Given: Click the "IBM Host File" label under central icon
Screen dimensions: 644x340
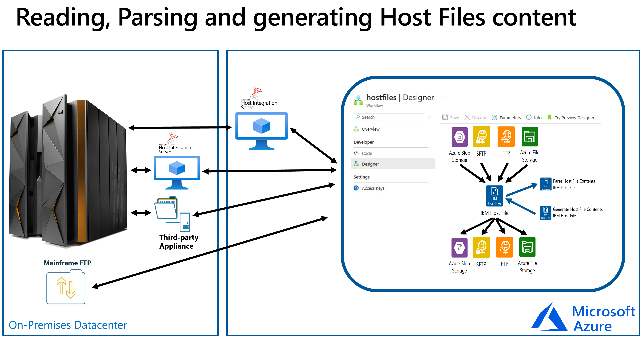Looking at the screenshot, I should 494,213.
